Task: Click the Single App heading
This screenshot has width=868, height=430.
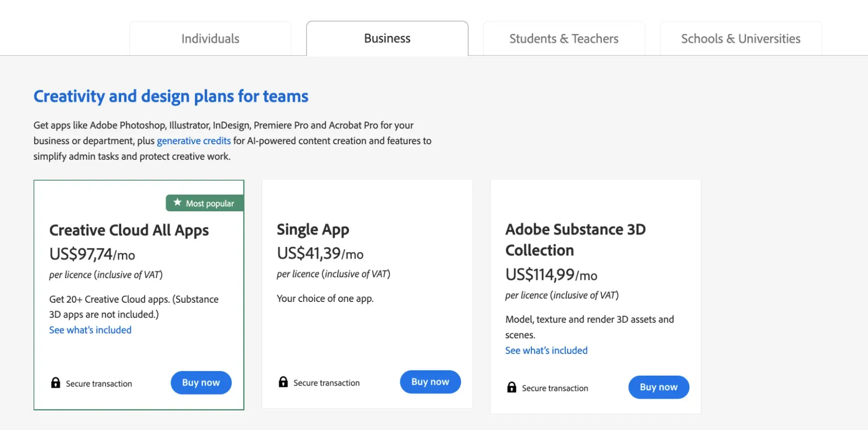Action: pos(313,229)
